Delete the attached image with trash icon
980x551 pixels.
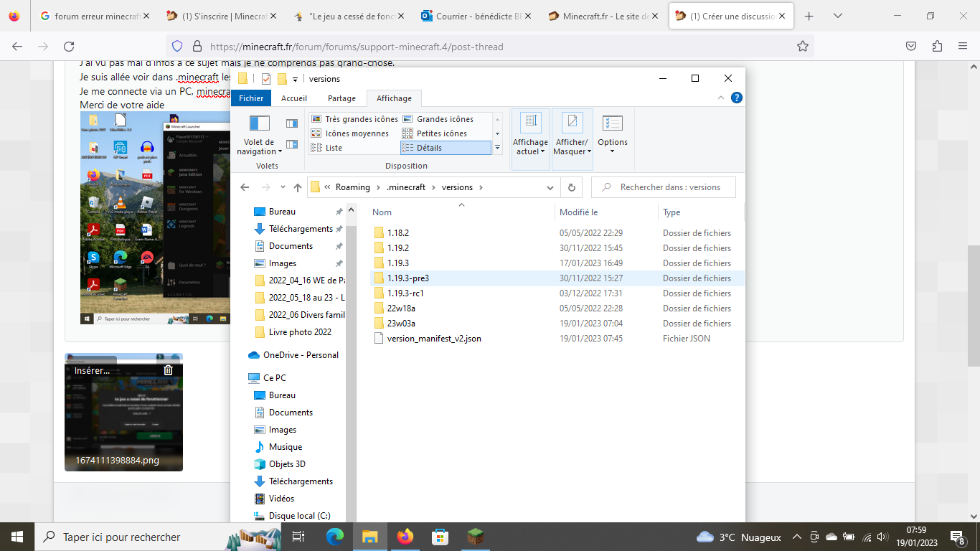point(168,370)
